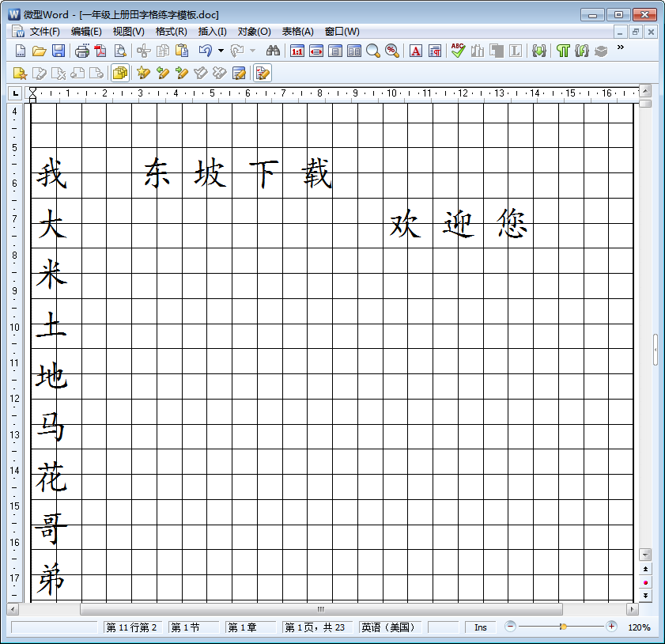Undo the last action with the blue arrow
This screenshot has height=644, width=665.
(x=206, y=51)
